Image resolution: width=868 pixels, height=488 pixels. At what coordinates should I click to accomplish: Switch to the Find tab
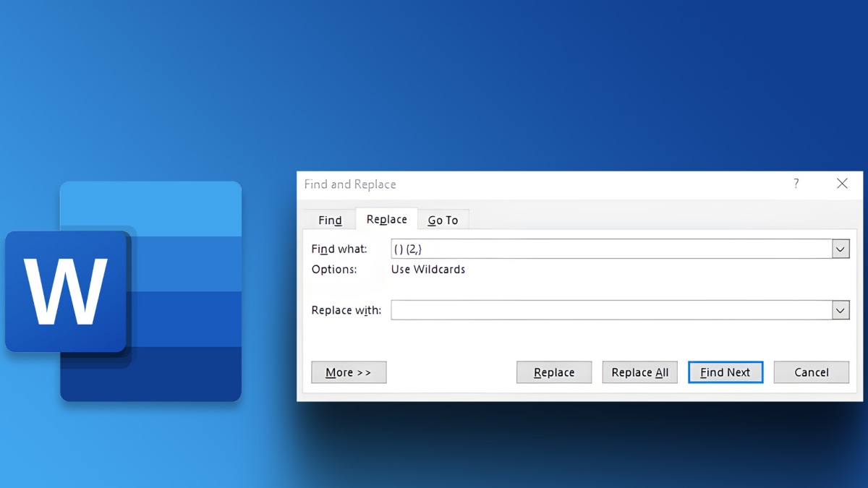click(x=330, y=220)
